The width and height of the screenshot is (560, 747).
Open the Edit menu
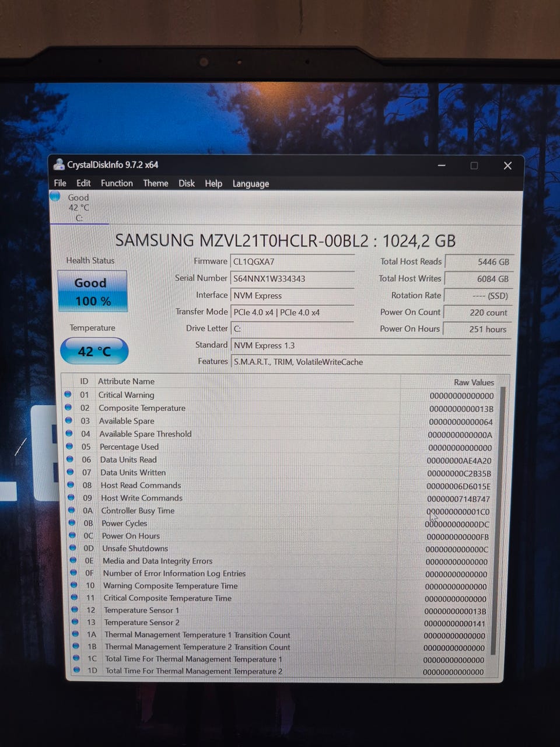pyautogui.click(x=83, y=183)
